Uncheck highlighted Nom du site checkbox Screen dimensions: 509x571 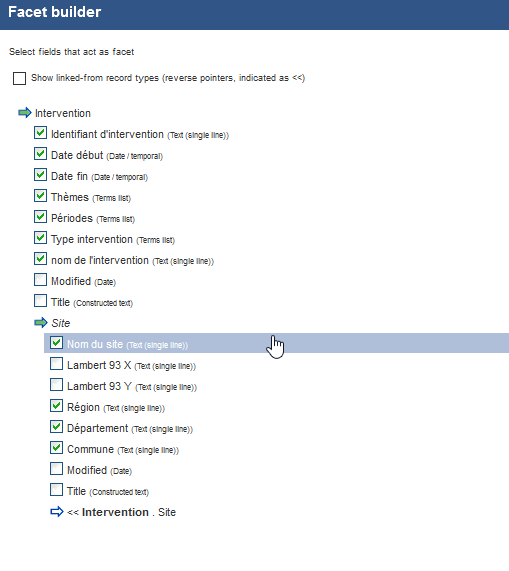coord(56,343)
